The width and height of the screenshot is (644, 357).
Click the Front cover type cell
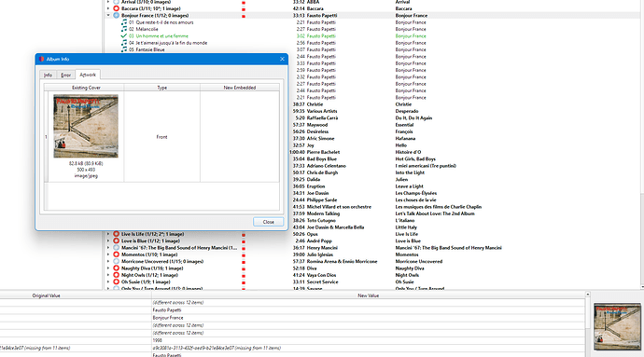[161, 137]
